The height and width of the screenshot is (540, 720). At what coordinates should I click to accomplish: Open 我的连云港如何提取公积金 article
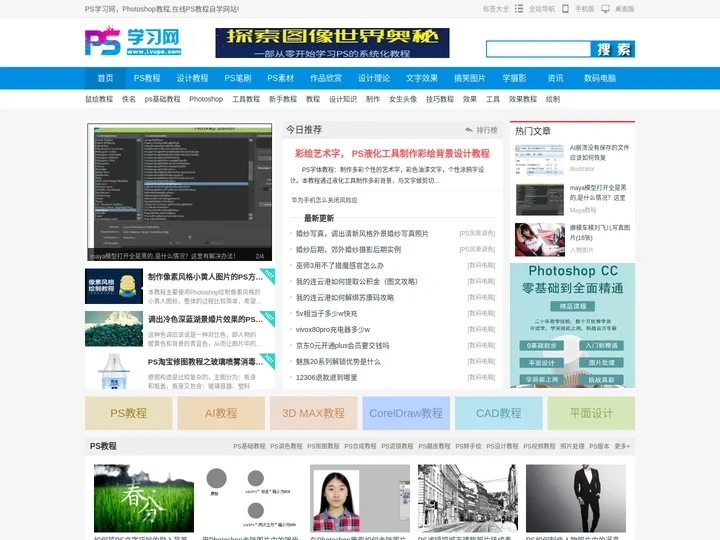[357, 281]
